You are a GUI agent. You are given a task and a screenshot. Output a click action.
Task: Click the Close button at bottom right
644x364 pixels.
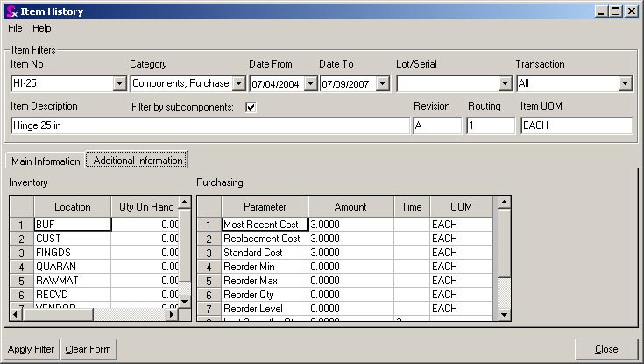tap(606, 349)
